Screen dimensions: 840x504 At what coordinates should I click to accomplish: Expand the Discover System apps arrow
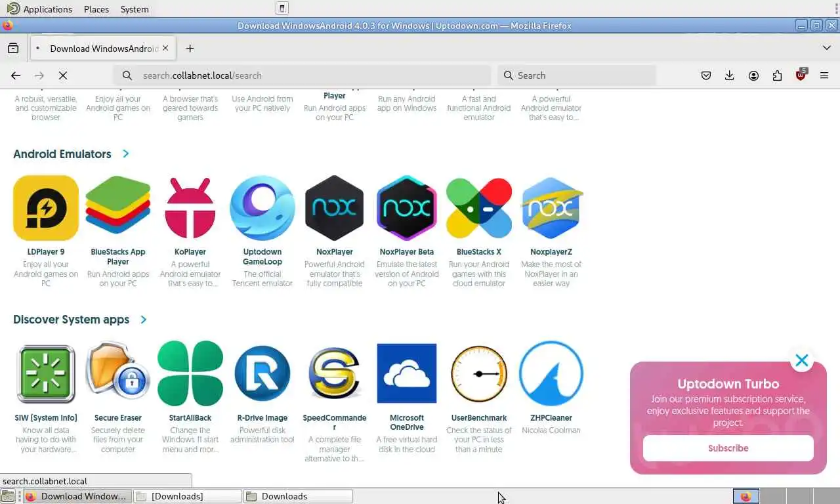pyautogui.click(x=144, y=320)
